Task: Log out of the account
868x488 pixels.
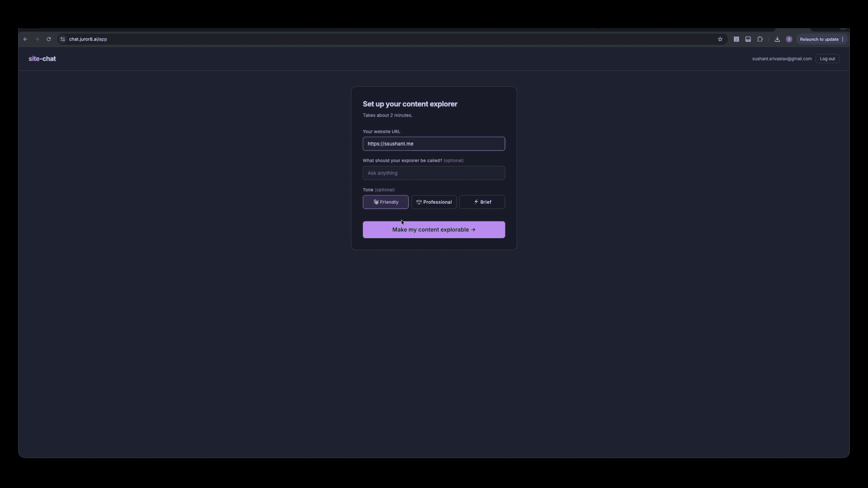Action: (x=827, y=59)
